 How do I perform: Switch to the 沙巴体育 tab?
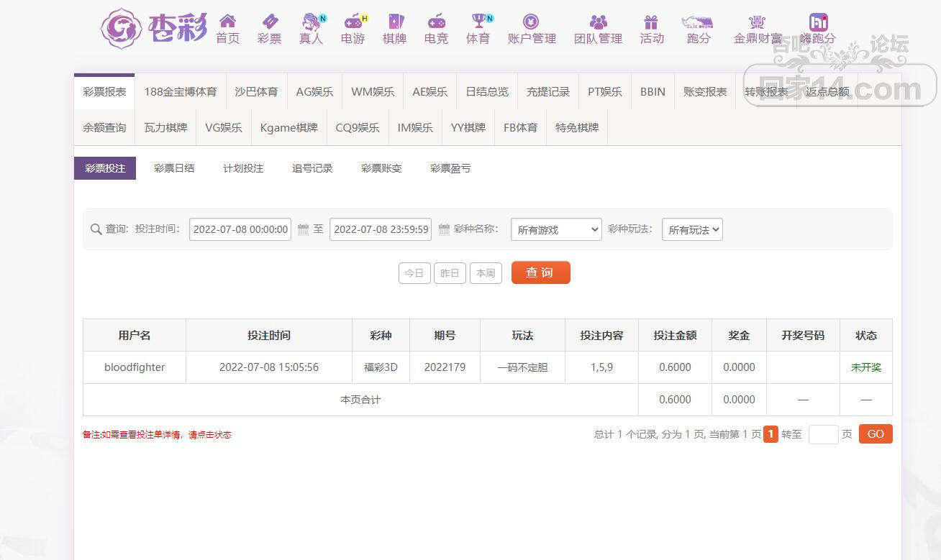coord(256,92)
